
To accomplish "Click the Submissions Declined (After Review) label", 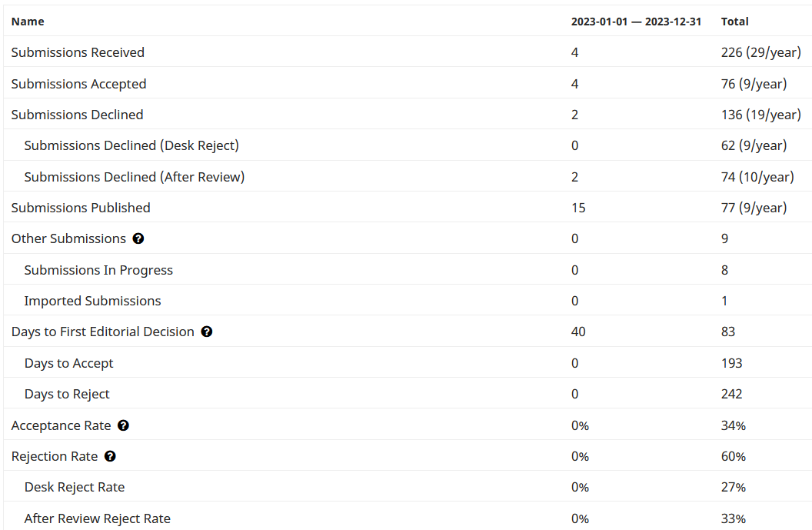I will pyautogui.click(x=134, y=177).
